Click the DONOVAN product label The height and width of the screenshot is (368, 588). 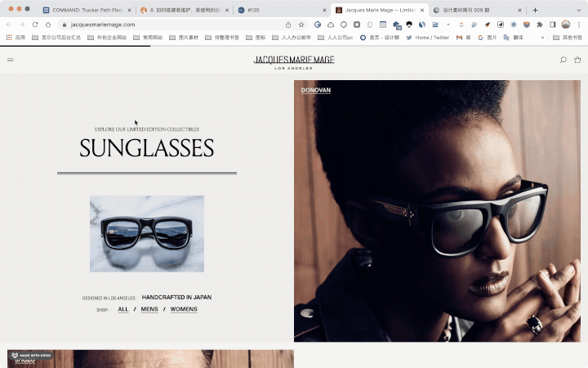pyautogui.click(x=316, y=91)
